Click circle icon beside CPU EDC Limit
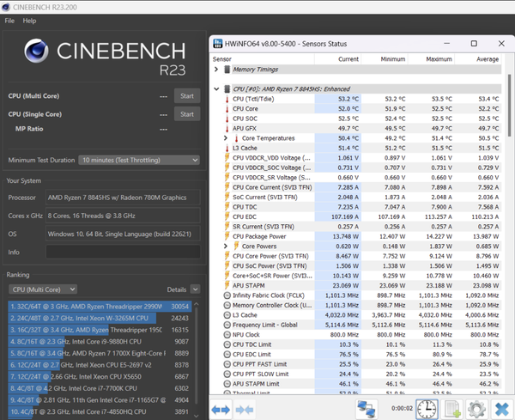 pos(227,354)
